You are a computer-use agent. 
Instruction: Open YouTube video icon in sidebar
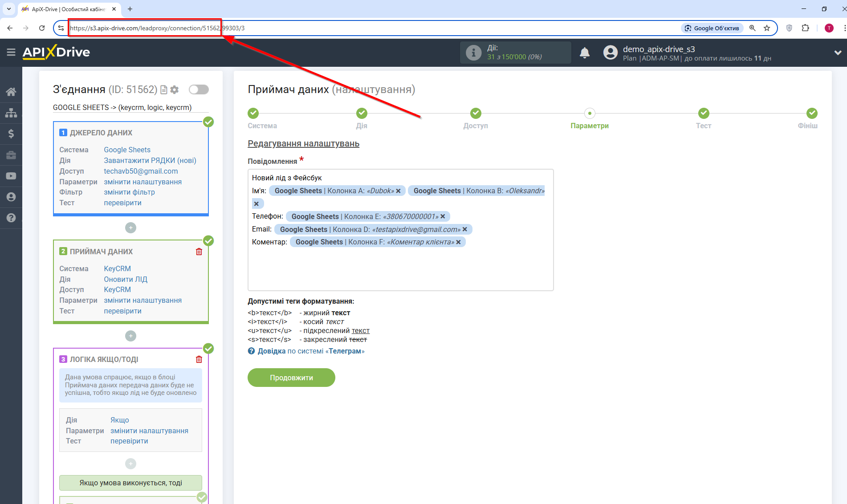pyautogui.click(x=11, y=176)
